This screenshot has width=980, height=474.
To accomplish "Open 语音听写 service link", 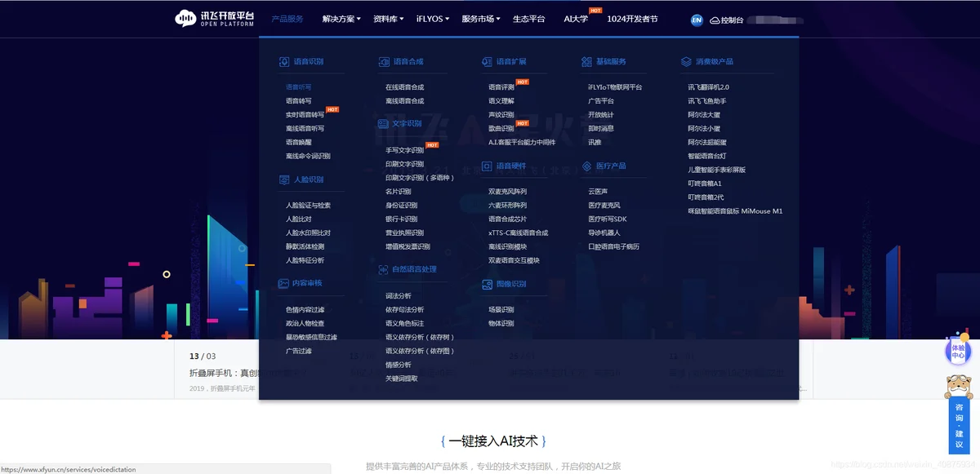I will click(298, 87).
